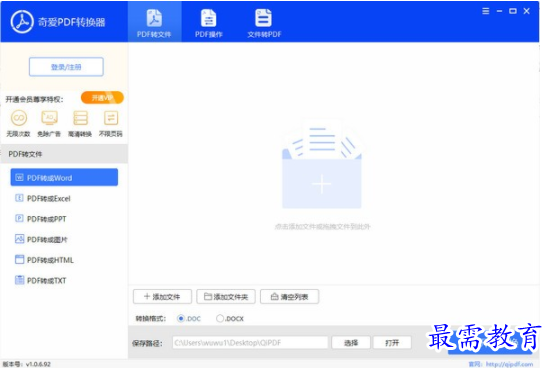Image resolution: width=550 pixels, height=368 pixels.
Task: Switch to the 文件转PDF tab
Action: coord(264,22)
